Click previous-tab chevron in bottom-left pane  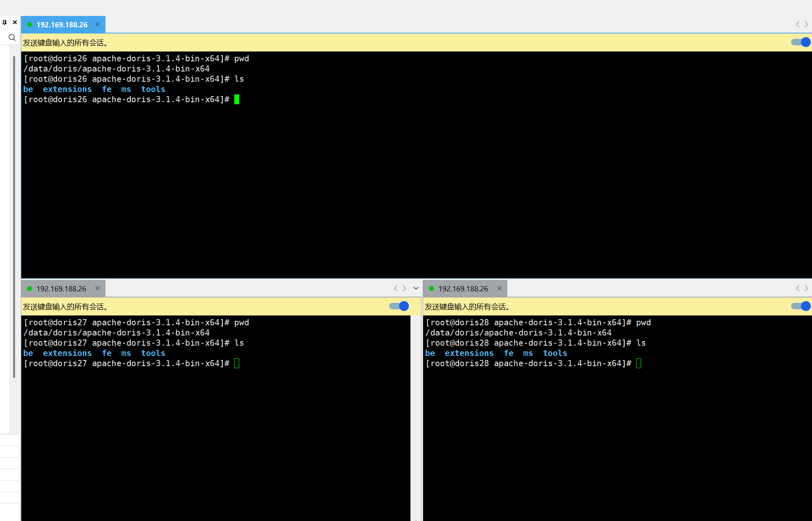[395, 288]
